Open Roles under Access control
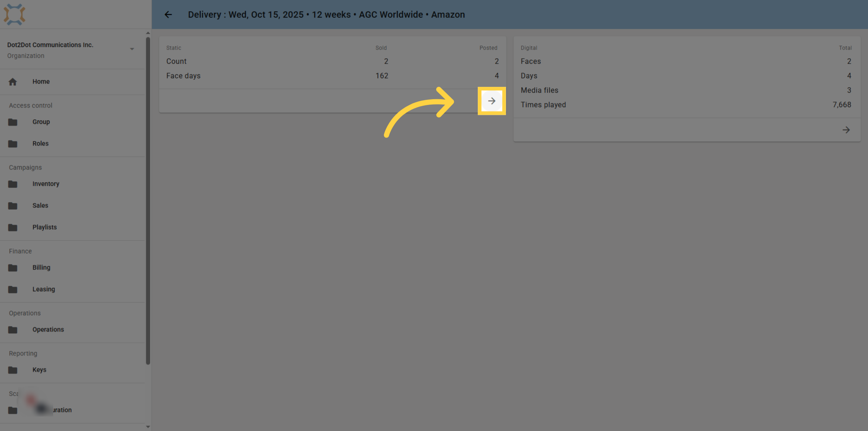The width and height of the screenshot is (868, 431). click(72, 144)
